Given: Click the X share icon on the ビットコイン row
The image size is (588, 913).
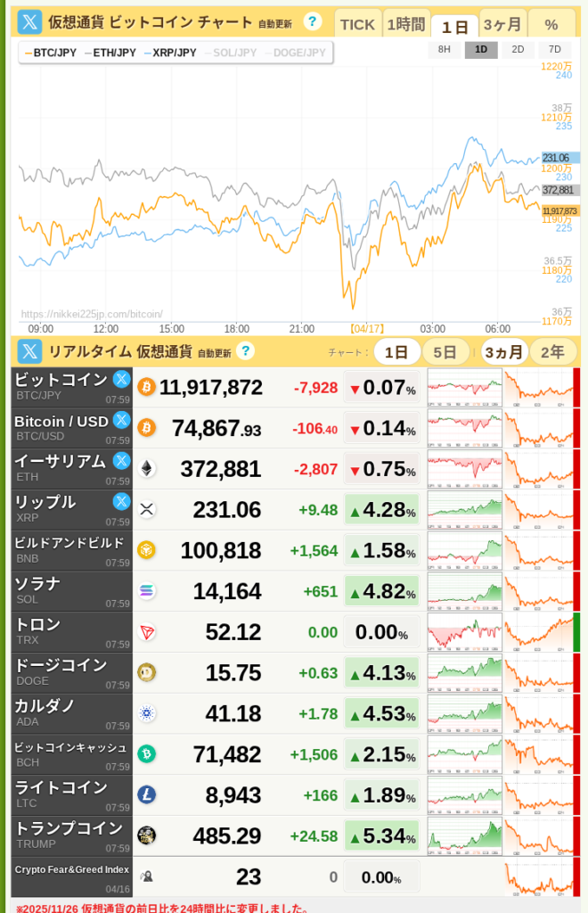Looking at the screenshot, I should [122, 379].
